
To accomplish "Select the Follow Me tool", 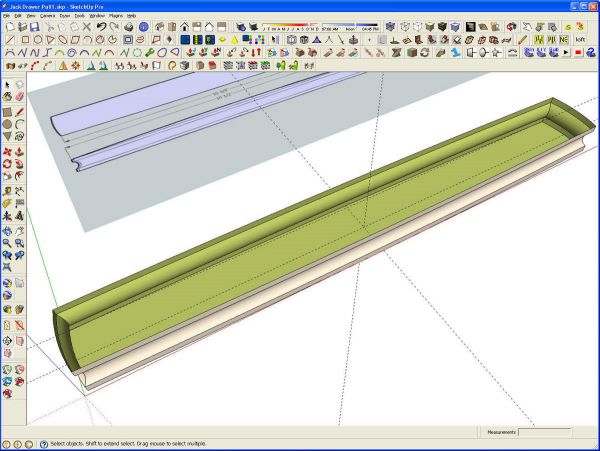I will click(19, 164).
